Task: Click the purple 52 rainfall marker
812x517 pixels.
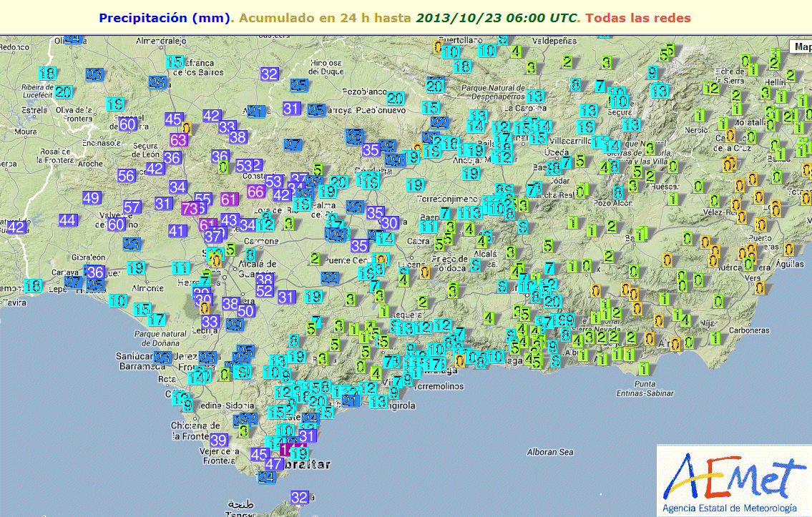Action: tap(264, 291)
